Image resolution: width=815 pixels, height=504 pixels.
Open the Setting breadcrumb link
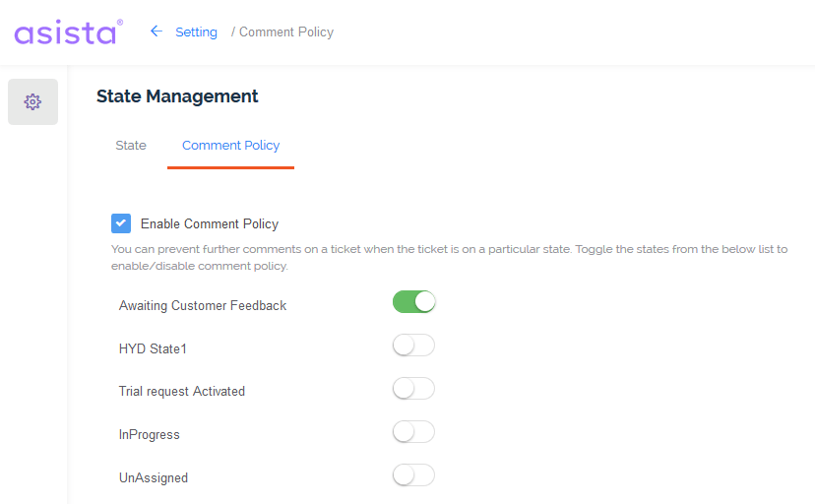coord(196,32)
